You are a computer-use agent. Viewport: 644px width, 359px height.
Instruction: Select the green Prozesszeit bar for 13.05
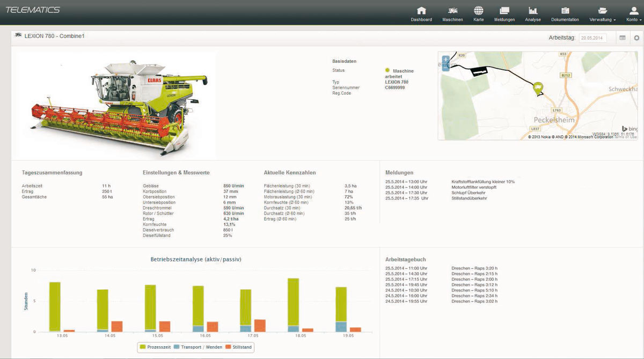coord(55,306)
